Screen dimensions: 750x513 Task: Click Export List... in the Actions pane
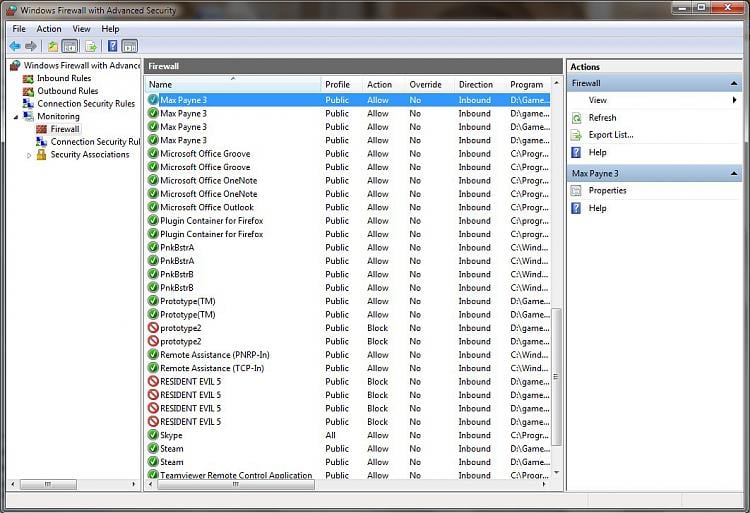tap(611, 135)
